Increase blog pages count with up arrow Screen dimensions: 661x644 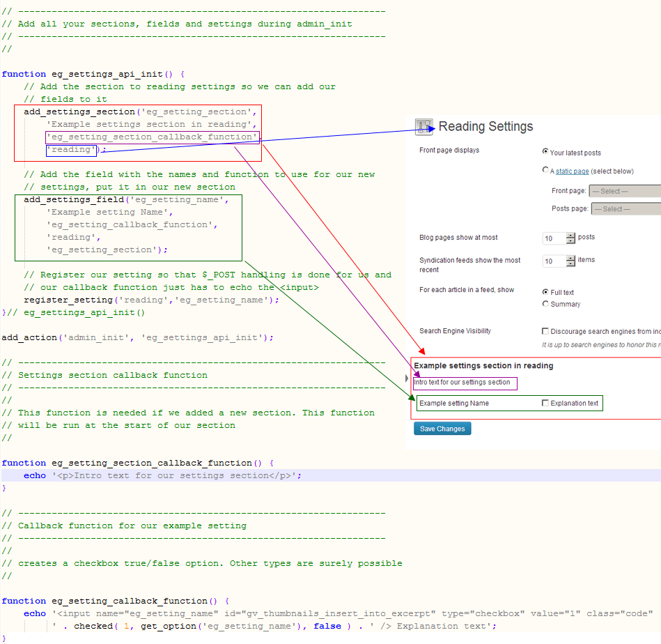pyautogui.click(x=571, y=235)
